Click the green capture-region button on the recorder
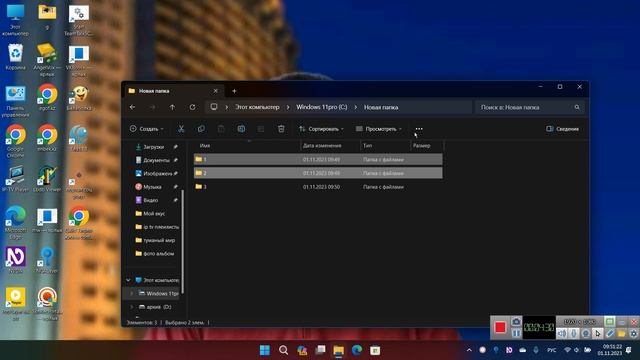Image resolution: width=640 pixels, height=360 pixels. click(x=609, y=322)
